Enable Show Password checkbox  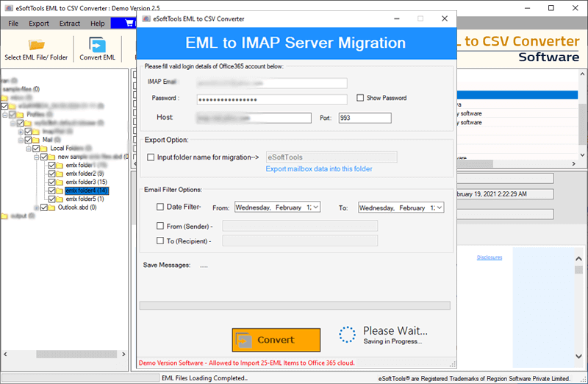click(360, 98)
